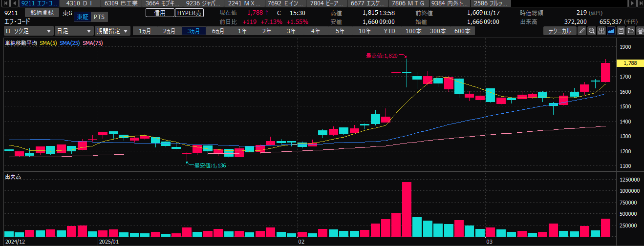
Task: Open the 期間指定 period dropdown
Action: (x=112, y=31)
